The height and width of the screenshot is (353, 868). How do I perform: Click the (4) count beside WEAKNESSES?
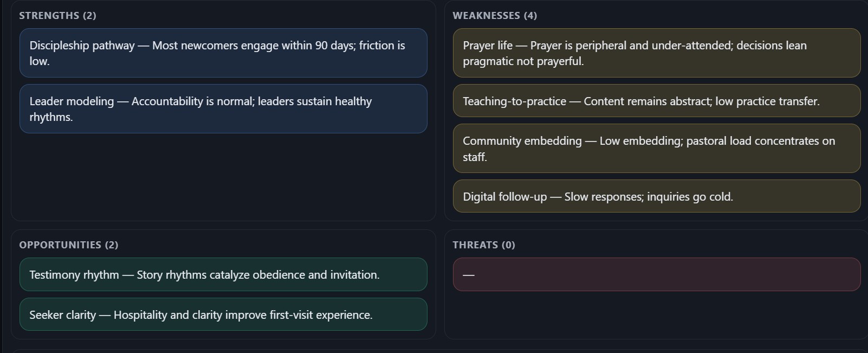point(530,16)
